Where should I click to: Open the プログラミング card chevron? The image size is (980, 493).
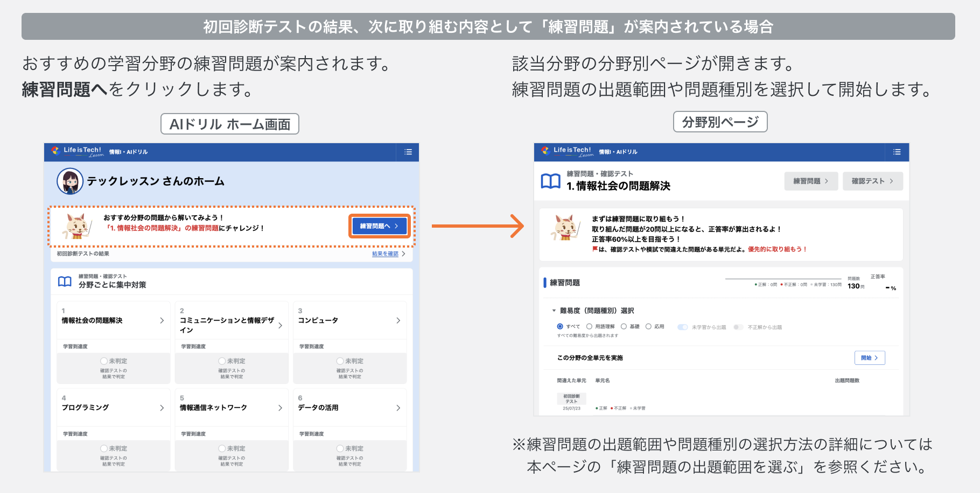click(x=162, y=408)
